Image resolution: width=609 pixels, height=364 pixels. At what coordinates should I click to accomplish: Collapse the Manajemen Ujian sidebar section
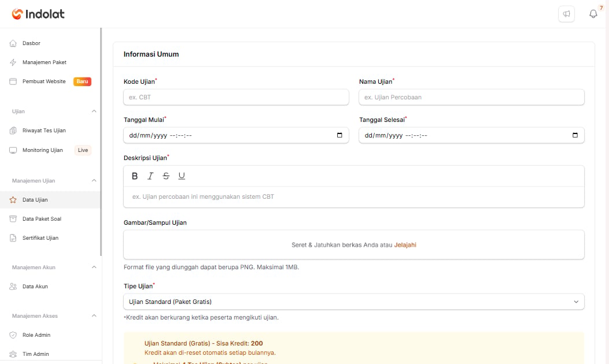94,181
